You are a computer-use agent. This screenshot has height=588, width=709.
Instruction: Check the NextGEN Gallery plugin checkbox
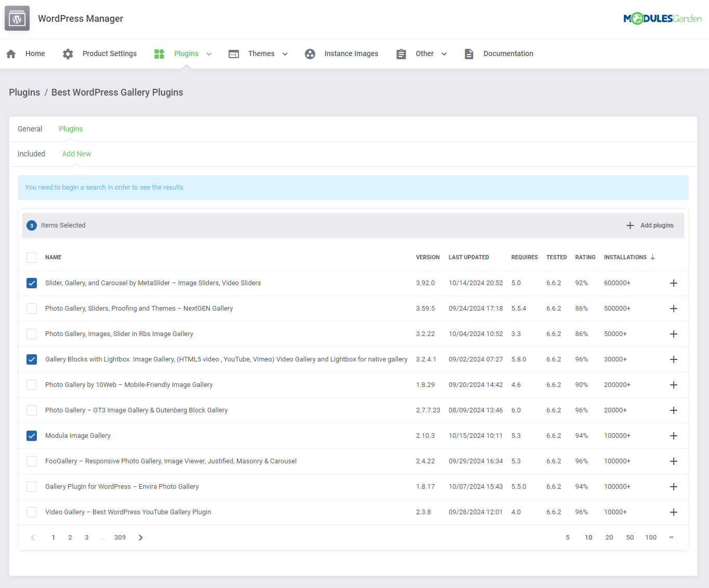tap(31, 309)
